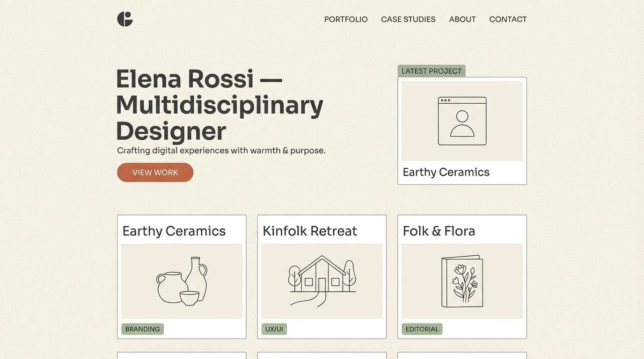644x359 pixels.
Task: Select the pottery vases illustration
Action: coord(182,280)
